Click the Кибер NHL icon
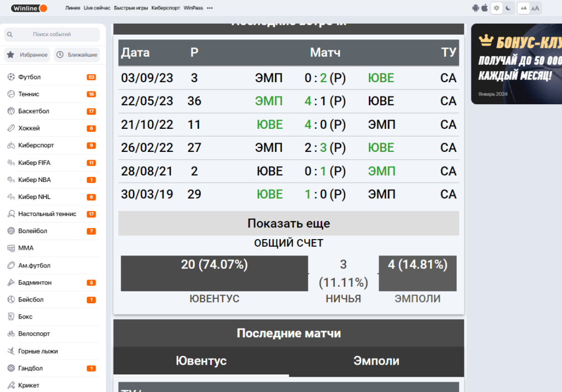562x392 pixels. click(x=11, y=197)
